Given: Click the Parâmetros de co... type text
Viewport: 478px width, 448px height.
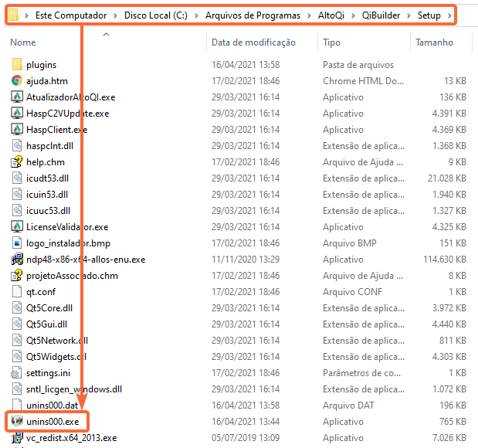Looking at the screenshot, I should click(x=362, y=372).
